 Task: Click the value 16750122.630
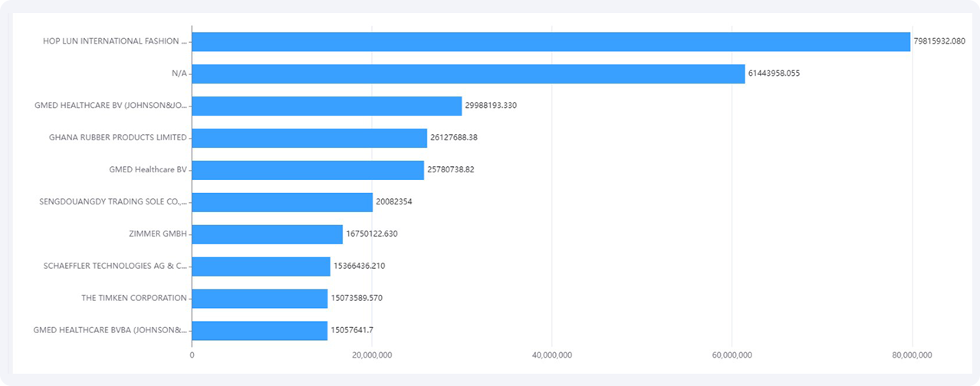click(x=372, y=234)
